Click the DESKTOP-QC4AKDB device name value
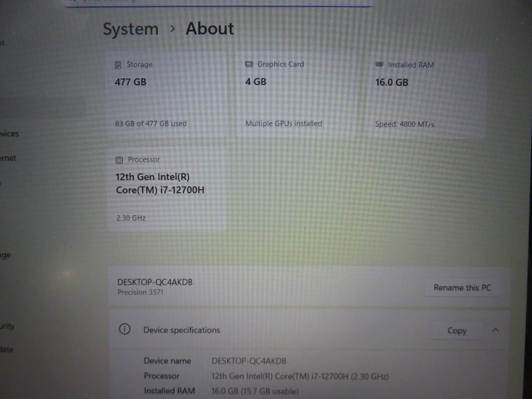532x399 pixels. [249, 361]
